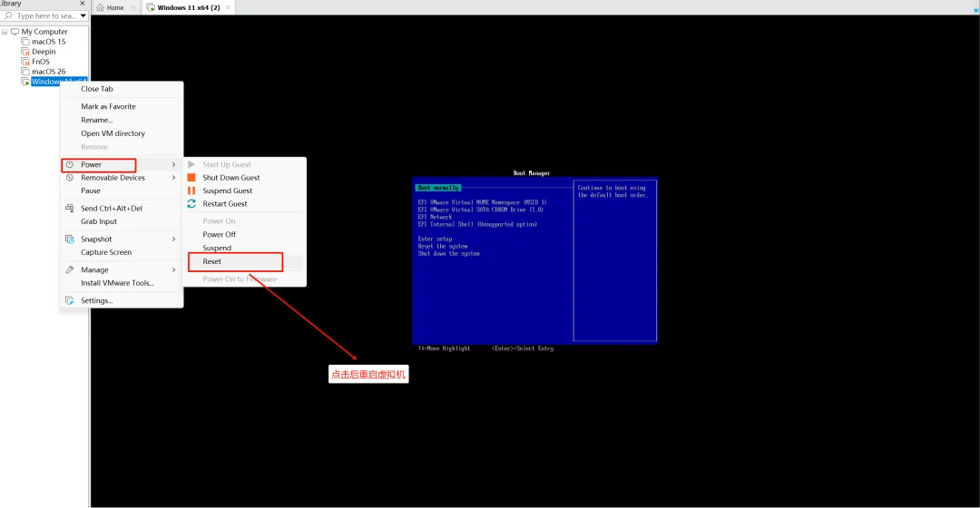This screenshot has height=508, width=980.
Task: Close the Home tab
Action: point(133,7)
